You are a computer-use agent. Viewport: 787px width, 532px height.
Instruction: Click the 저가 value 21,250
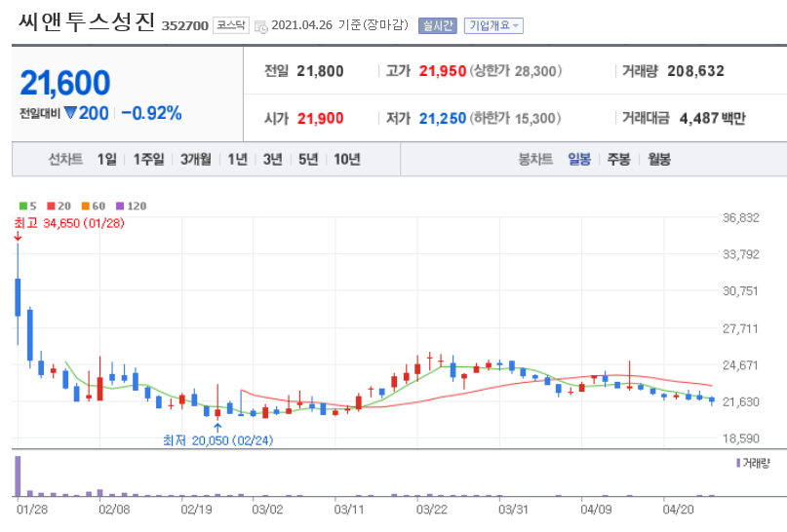tap(443, 118)
